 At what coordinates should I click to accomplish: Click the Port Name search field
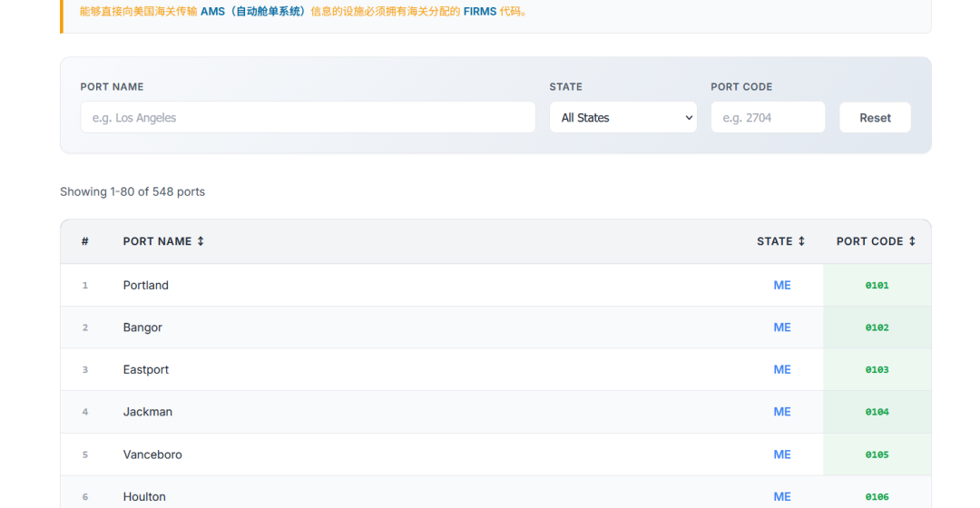pyautogui.click(x=308, y=117)
